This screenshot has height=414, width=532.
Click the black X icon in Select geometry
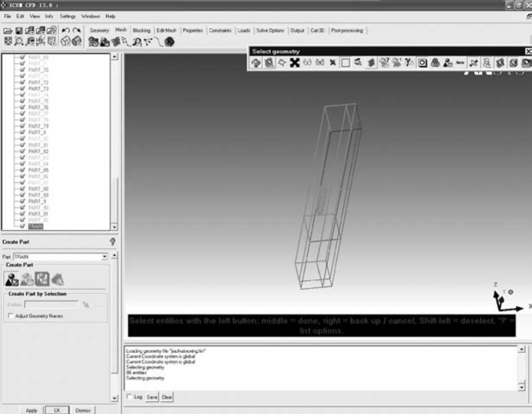(x=295, y=63)
